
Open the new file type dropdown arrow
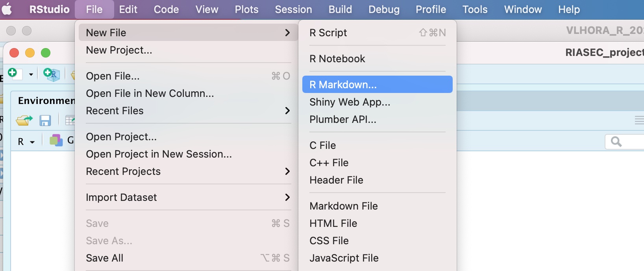pyautogui.click(x=31, y=74)
